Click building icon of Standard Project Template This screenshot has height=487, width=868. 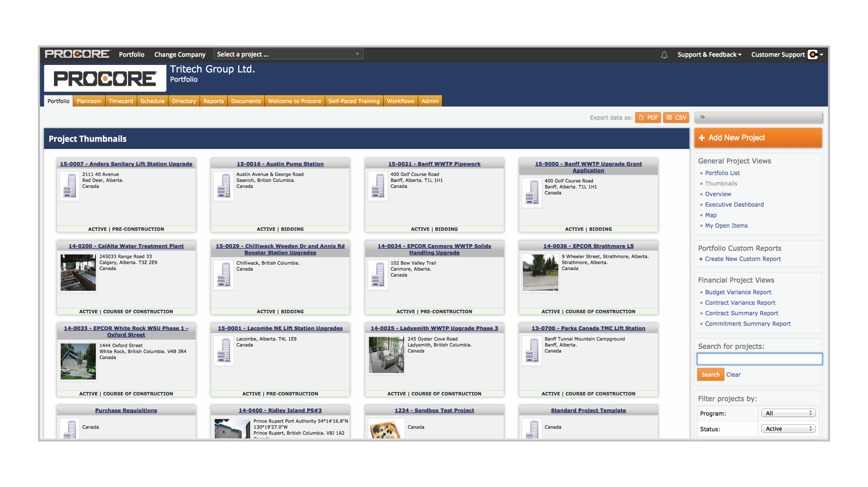(532, 430)
